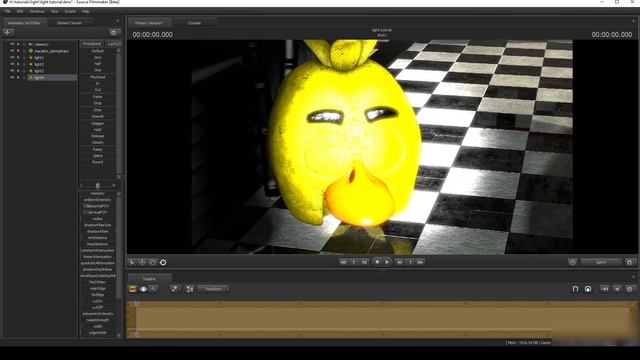This screenshot has height=360, width=640.
Task: Select the volumetricIntensity control
Action: pos(98,313)
